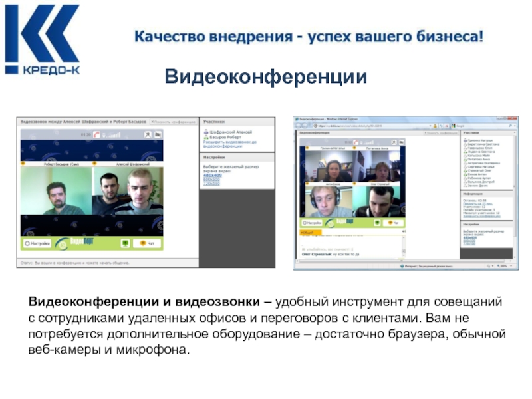Click Олег Строкатый's video thumbnail
The height and width of the screenshot is (399, 532).
click(376, 201)
